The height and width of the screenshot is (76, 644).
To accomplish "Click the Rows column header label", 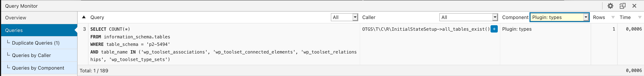I will [599, 17].
